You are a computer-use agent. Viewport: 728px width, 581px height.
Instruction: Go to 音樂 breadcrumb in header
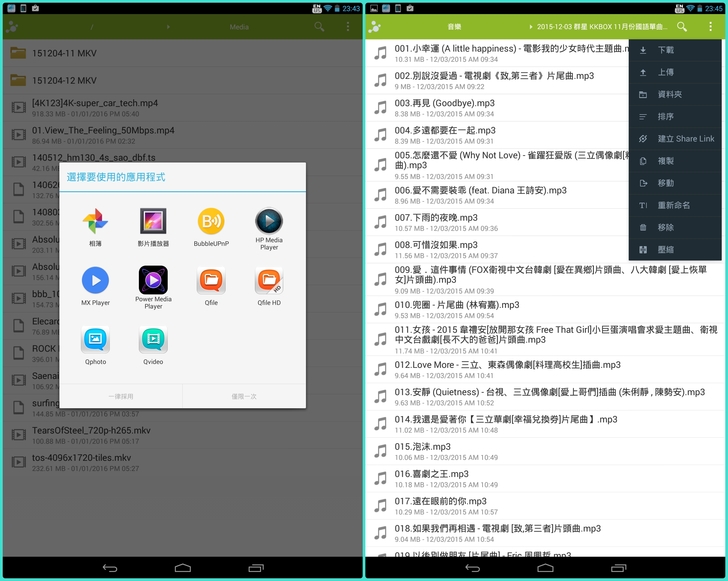[455, 27]
